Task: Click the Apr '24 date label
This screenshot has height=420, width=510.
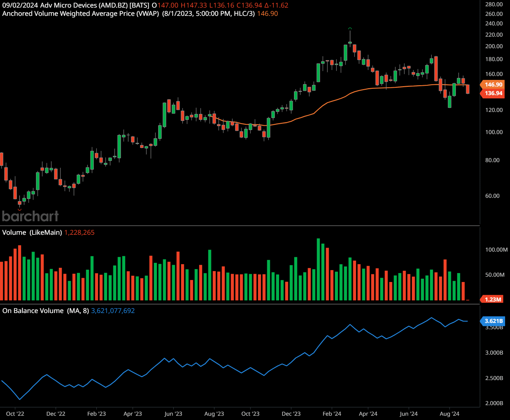Action: pos(368,414)
